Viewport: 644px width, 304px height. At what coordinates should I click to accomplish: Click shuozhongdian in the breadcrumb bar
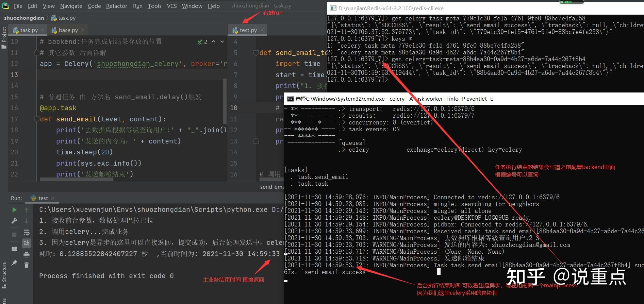pyautogui.click(x=24, y=18)
